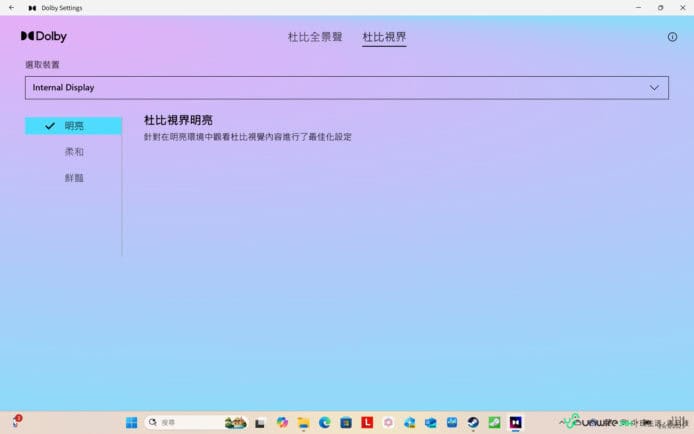Viewport: 694px width, 434px height.
Task: Open the red L app on taskbar
Action: coord(367,422)
